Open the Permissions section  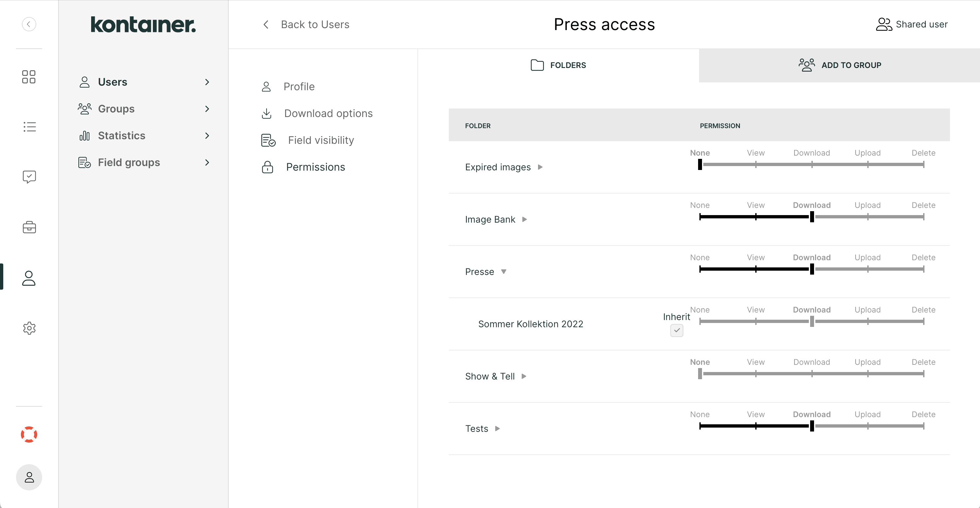point(315,167)
